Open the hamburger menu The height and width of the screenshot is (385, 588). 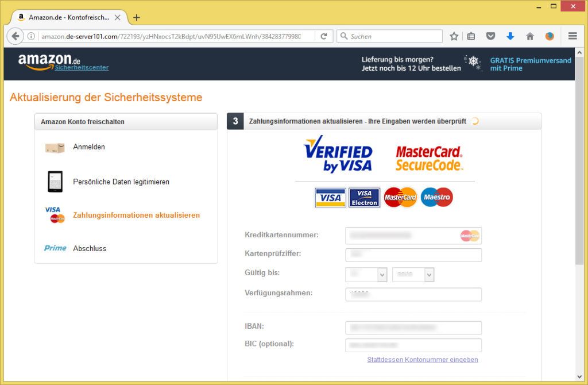[x=572, y=36]
